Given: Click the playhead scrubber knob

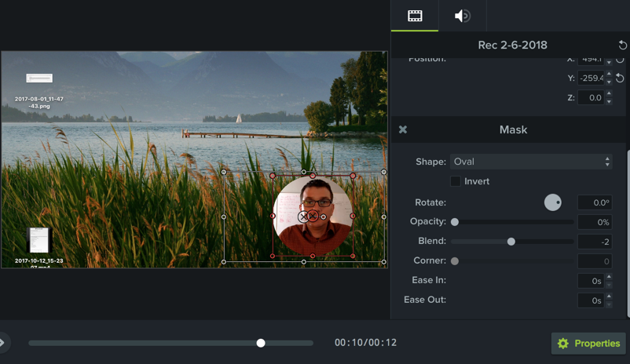Looking at the screenshot, I should (261, 343).
